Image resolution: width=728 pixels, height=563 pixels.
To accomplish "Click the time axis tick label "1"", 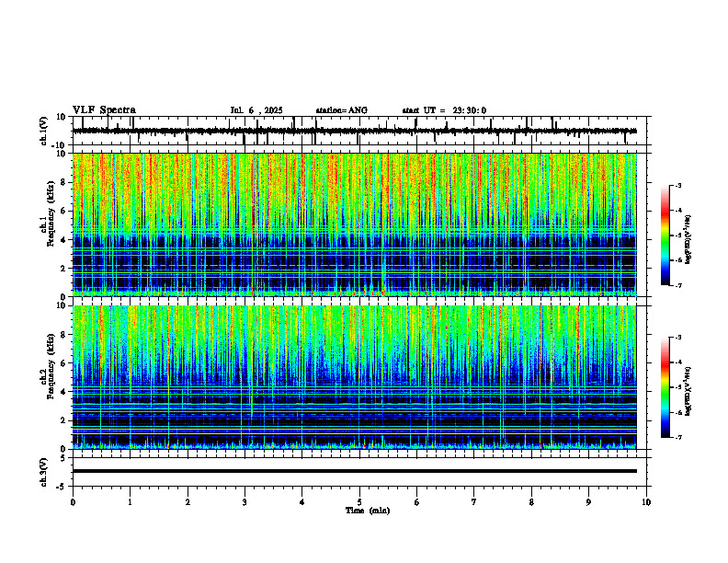I will point(130,502).
